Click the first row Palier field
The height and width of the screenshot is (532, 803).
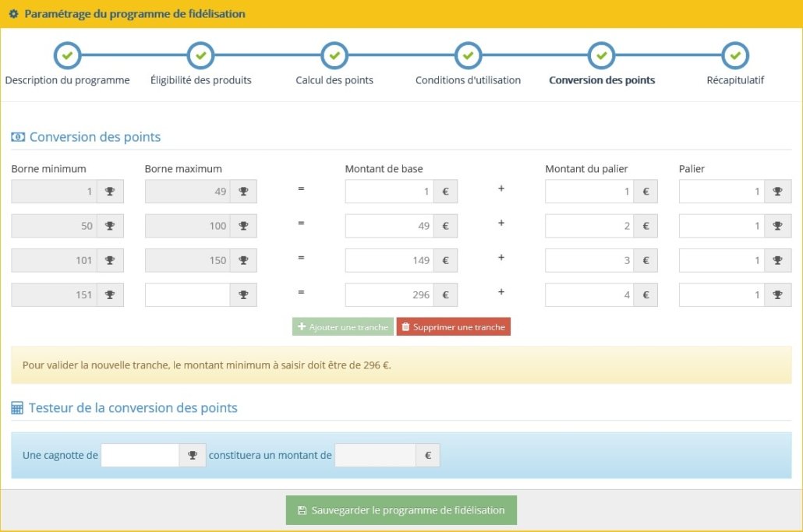(721, 192)
